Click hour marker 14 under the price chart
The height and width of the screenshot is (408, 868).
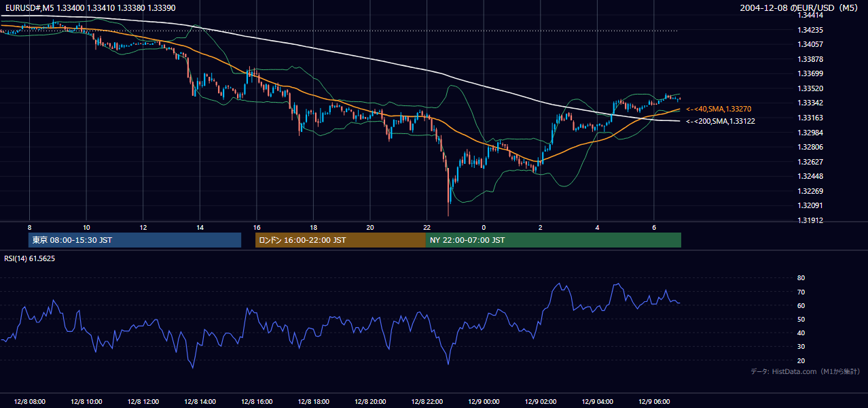click(x=200, y=226)
